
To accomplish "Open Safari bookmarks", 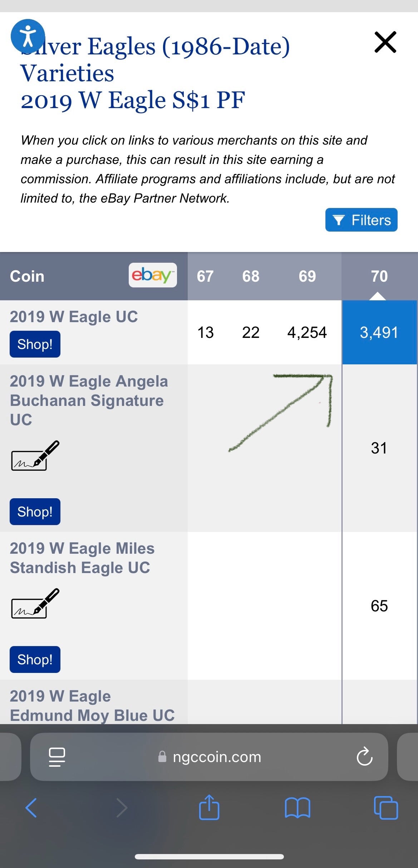I will coord(297,808).
